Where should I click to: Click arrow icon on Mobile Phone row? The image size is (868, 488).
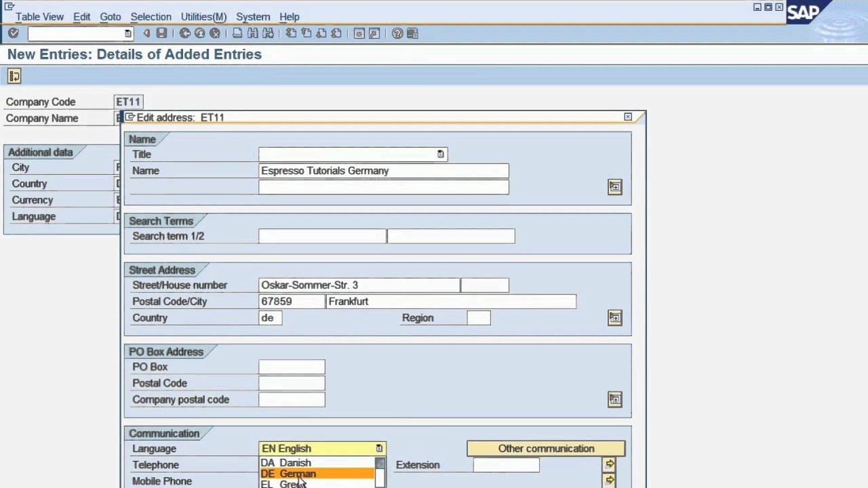tap(609, 481)
